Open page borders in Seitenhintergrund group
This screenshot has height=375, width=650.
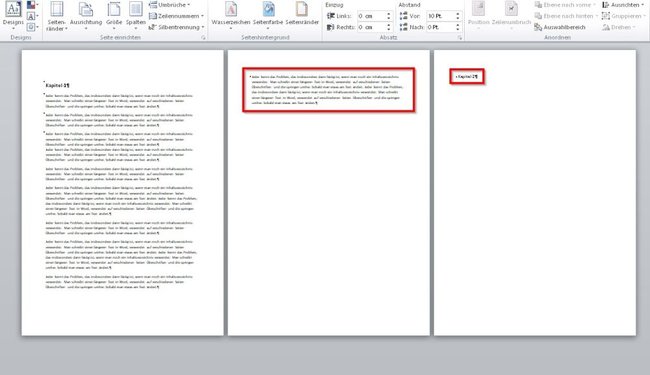tap(302, 16)
